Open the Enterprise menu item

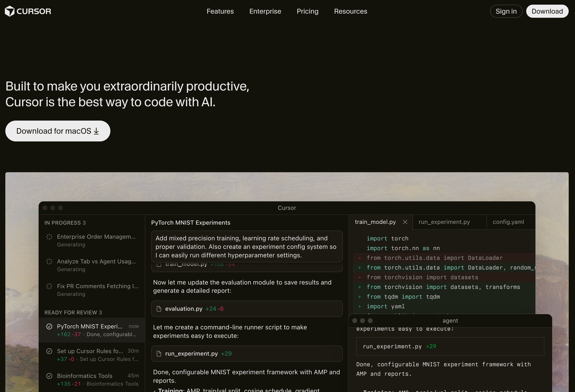pos(265,11)
